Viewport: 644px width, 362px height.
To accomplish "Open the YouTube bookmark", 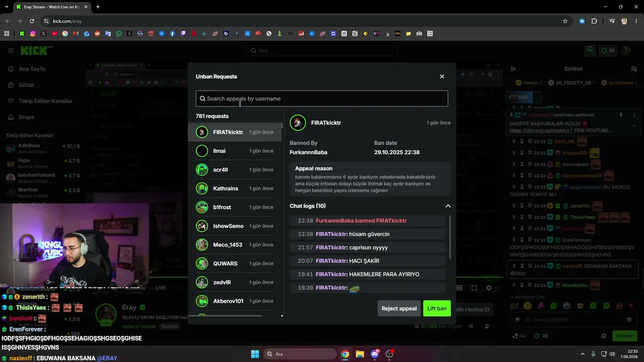I will pyautogui.click(x=54, y=34).
